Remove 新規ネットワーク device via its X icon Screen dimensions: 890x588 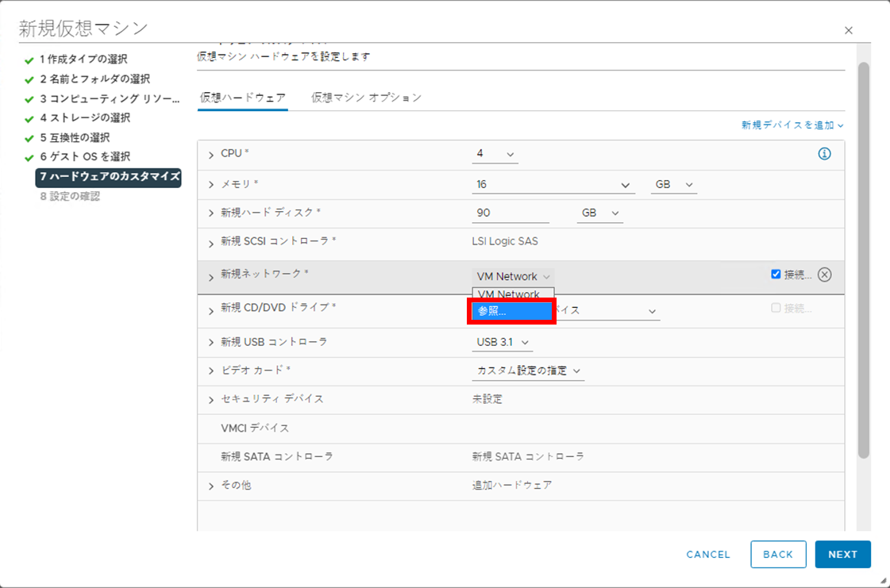coord(824,275)
